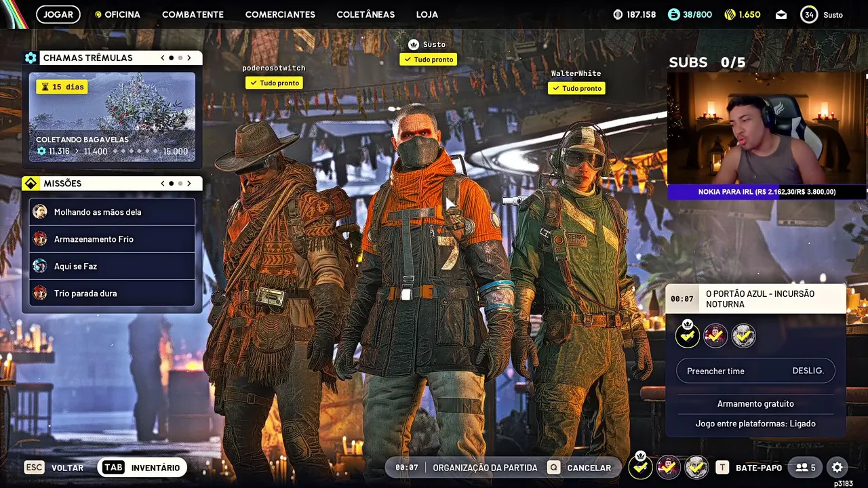The image size is (868, 488).
Task: Click bottom bar third squad member avatar
Action: point(696,467)
